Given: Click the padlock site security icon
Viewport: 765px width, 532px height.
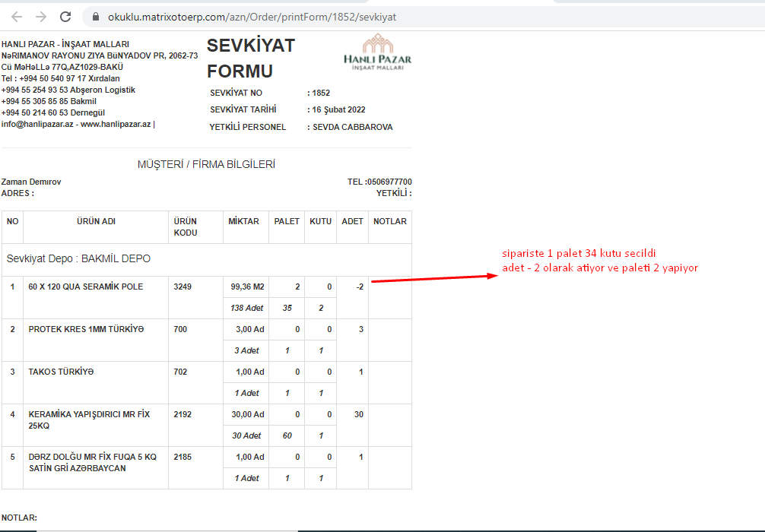Looking at the screenshot, I should click(x=95, y=16).
